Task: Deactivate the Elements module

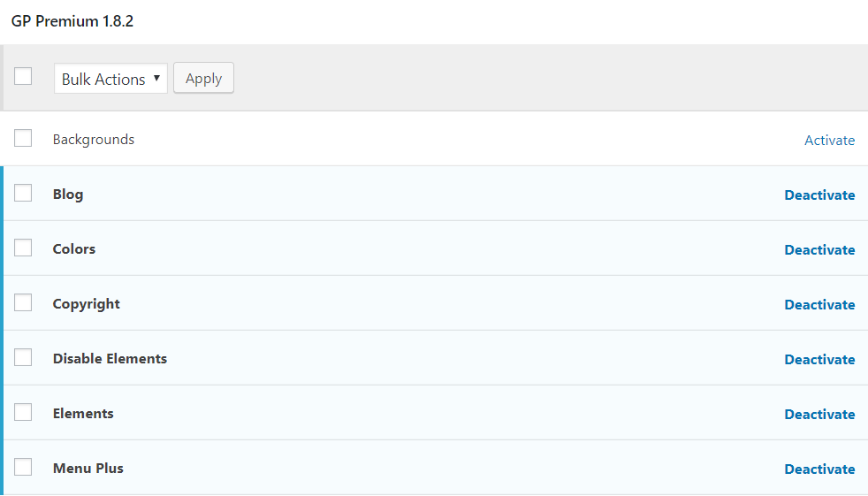Action: (819, 414)
